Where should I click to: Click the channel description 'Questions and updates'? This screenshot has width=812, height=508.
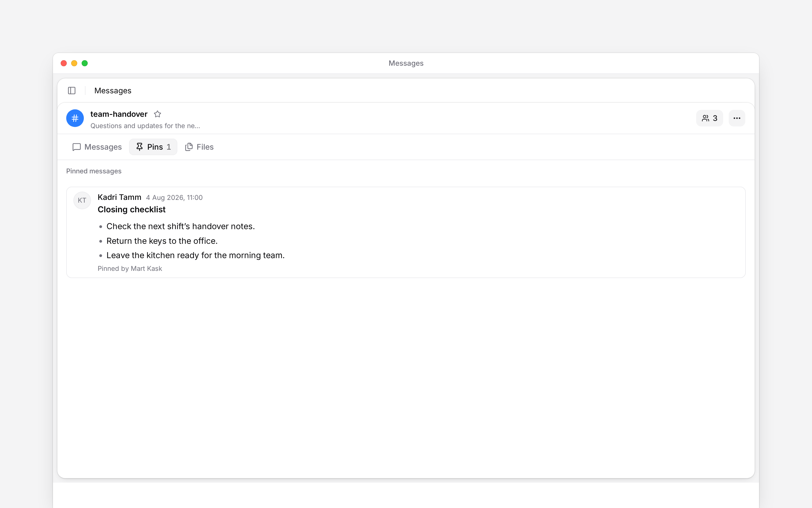145,126
